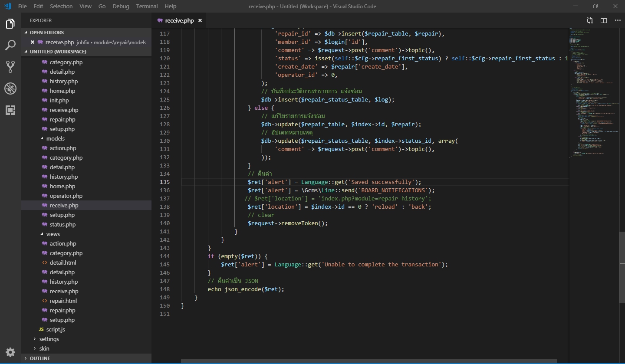Click line number 144 in gutter

164,256
